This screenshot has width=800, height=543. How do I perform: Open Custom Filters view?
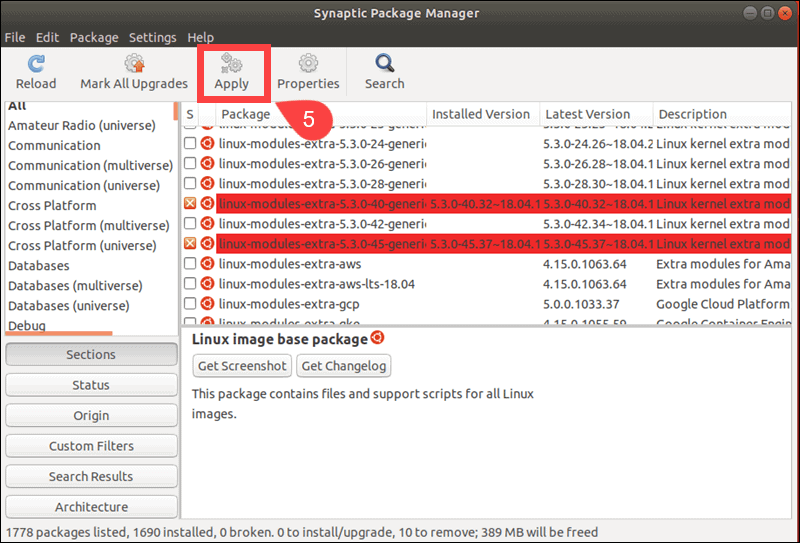coord(91,446)
